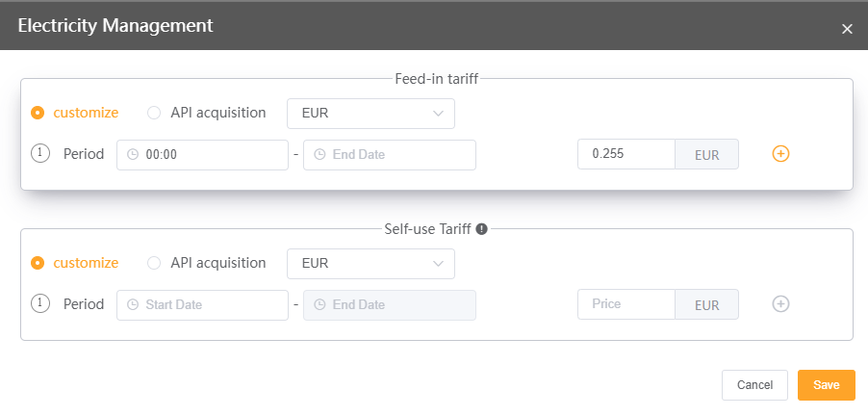Cancel the electricity tariff changes
This screenshot has height=416, width=868.
pos(754,385)
